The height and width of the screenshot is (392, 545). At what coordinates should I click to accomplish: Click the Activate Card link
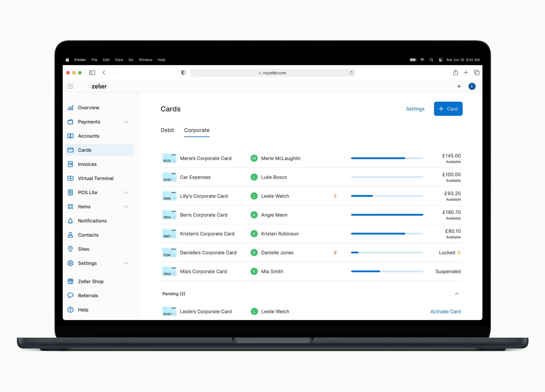445,312
